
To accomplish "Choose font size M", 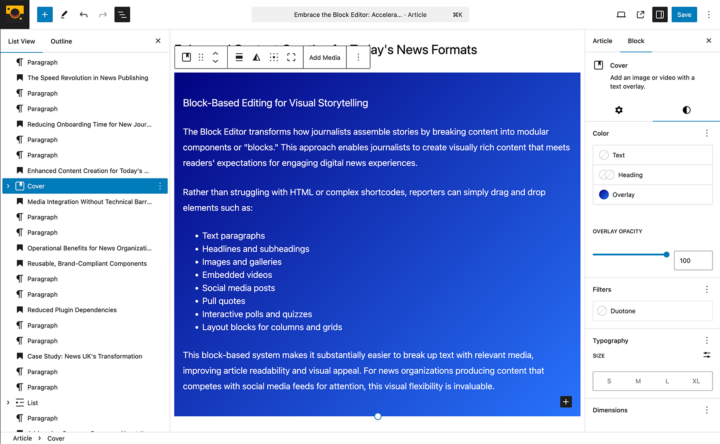I will click(638, 381).
